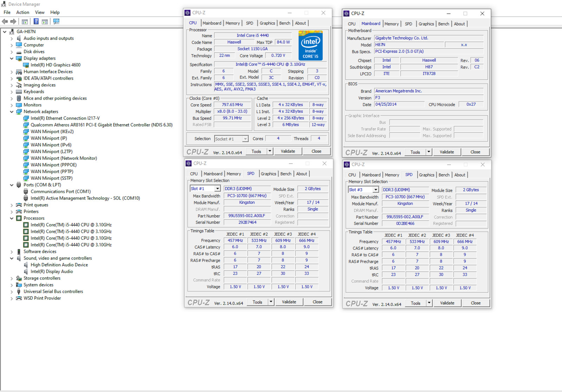Image resolution: width=562 pixels, height=392 pixels.
Task: Open the Action menu in Device Manager
Action: [22, 12]
